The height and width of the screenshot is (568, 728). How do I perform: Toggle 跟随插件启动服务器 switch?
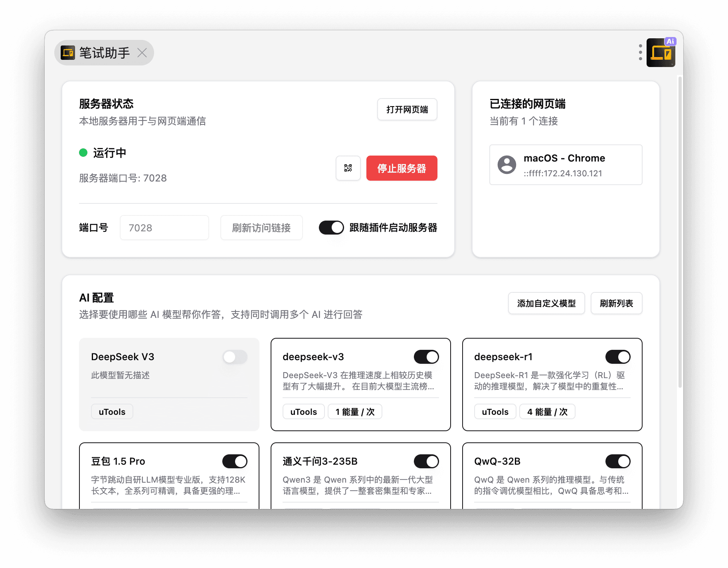coord(331,228)
